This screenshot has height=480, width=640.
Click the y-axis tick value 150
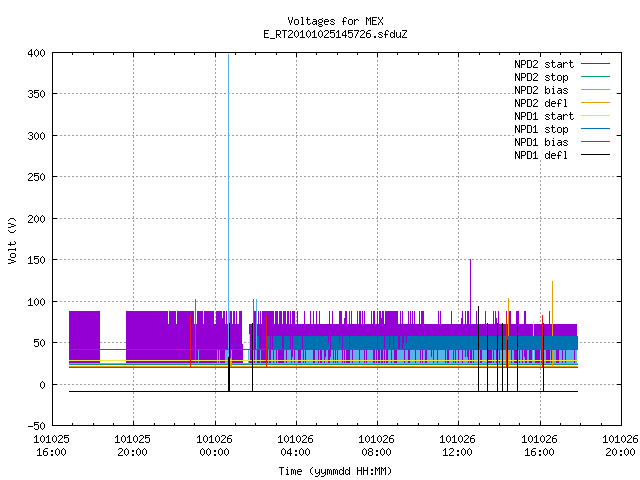pyautogui.click(x=36, y=260)
